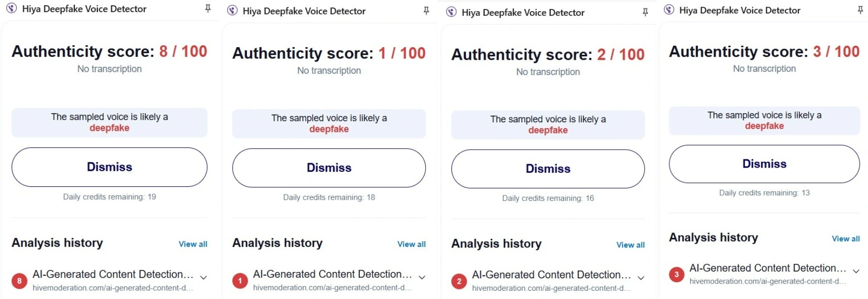Expand history entry beside the score 2 badge
Image resolution: width=868 pixels, height=299 pixels.
641,278
